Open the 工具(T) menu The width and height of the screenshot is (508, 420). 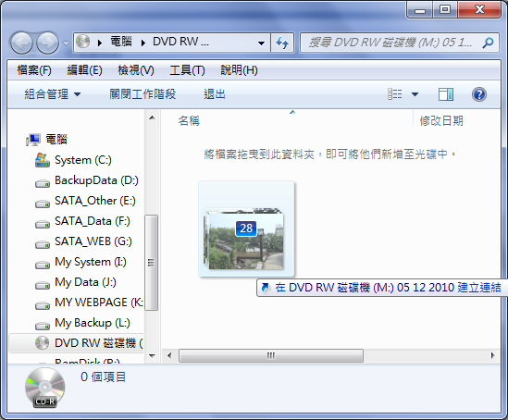[187, 70]
